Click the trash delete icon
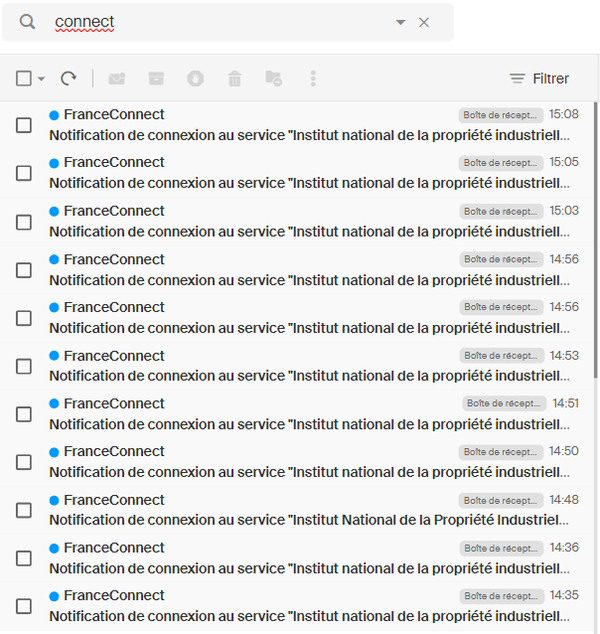Image resolution: width=600 pixels, height=634 pixels. [235, 78]
